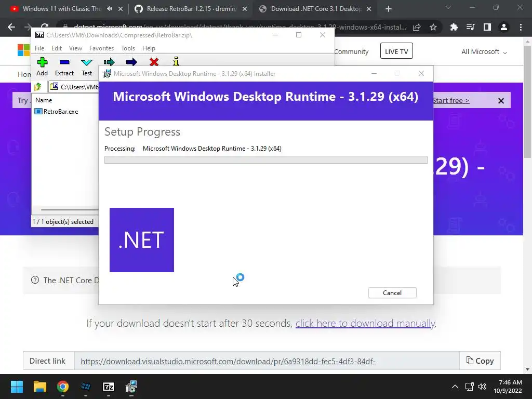Close the RetroBar GitHub tab
Viewport: 532px width, 399px height.
pos(245,9)
